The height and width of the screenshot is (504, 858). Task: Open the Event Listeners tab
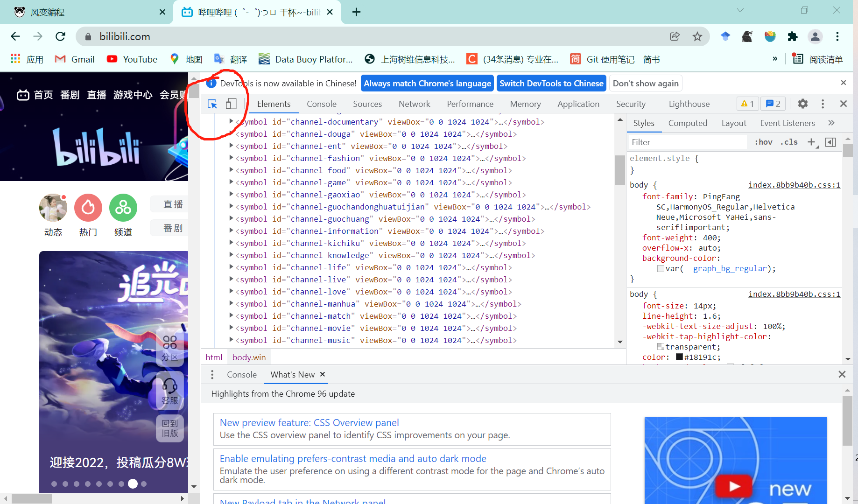click(788, 123)
